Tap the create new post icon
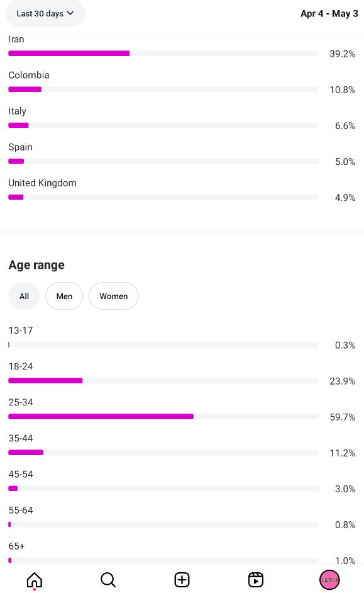 click(182, 579)
